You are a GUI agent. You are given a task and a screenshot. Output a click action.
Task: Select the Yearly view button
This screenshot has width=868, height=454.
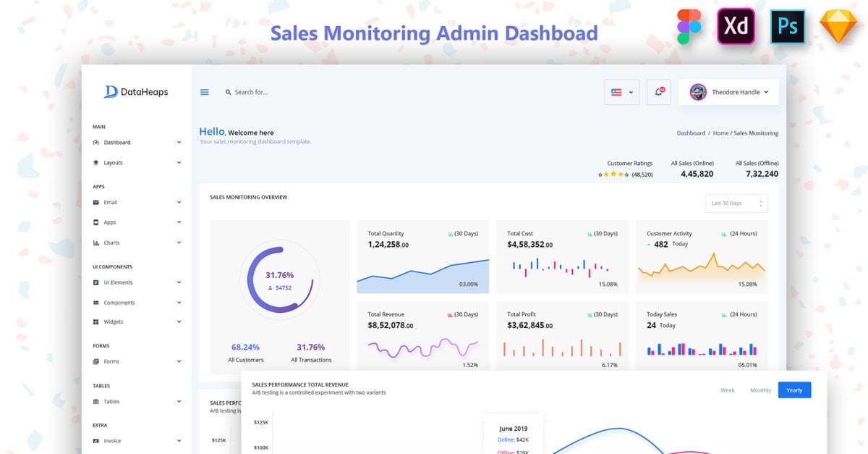tap(794, 390)
